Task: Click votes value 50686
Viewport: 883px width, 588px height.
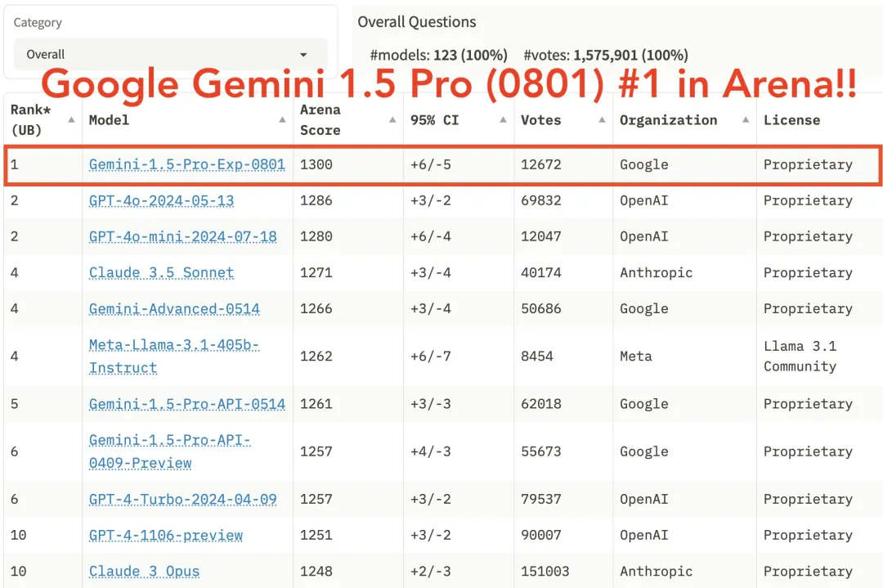Action: tap(541, 308)
